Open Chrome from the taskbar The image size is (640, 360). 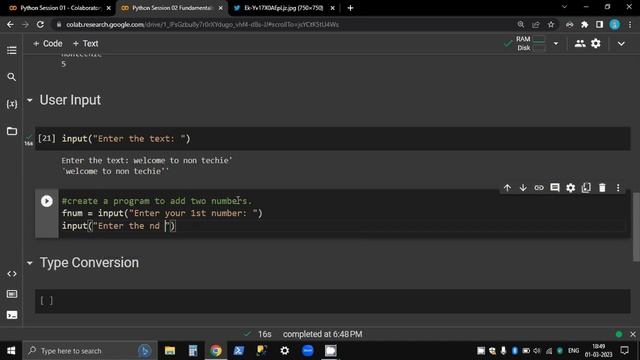point(216,351)
